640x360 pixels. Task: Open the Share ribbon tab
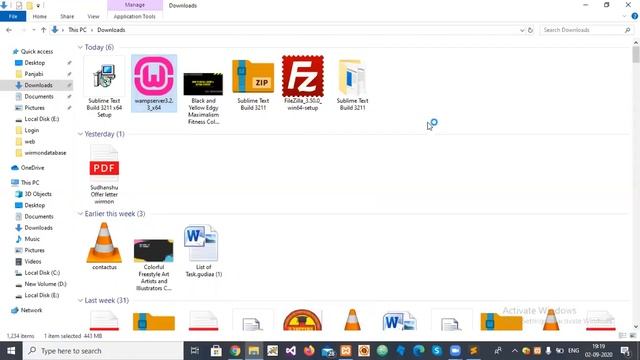click(x=67, y=16)
